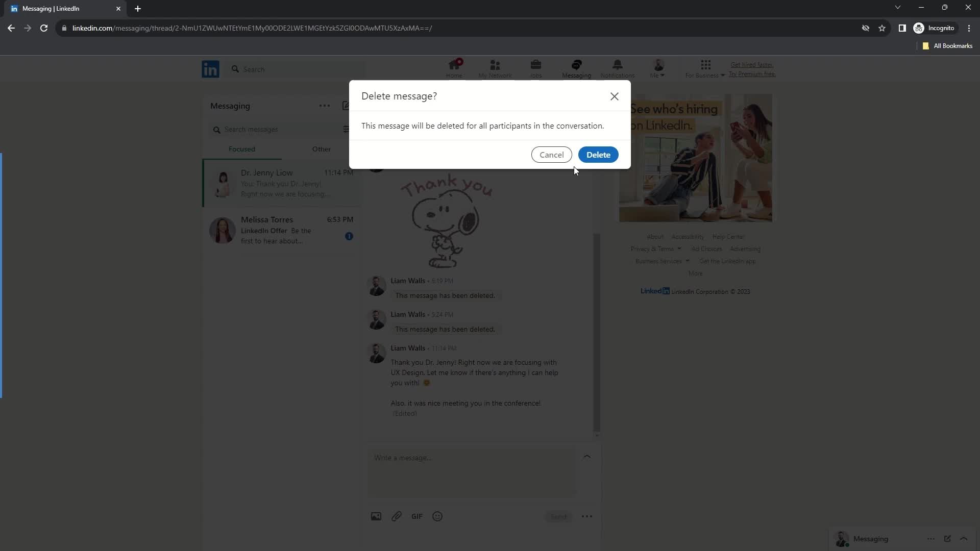
Task: Compose message from bottom overlay icon
Action: point(947,539)
